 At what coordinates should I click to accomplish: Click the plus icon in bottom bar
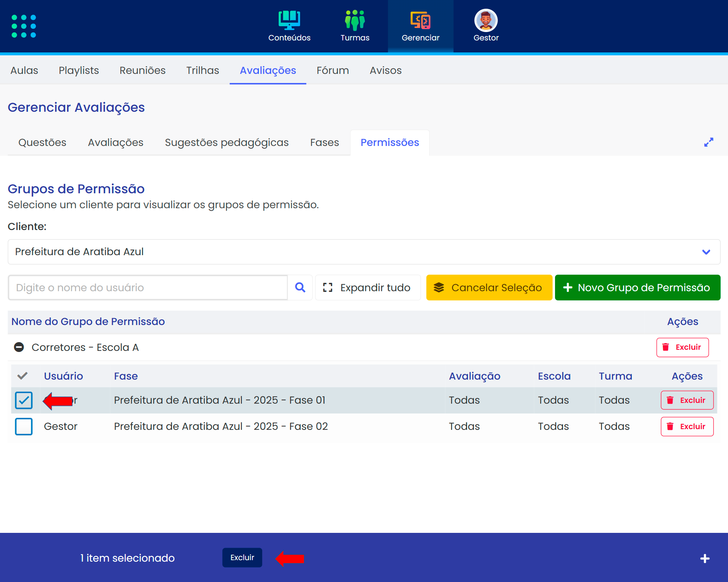pyautogui.click(x=705, y=558)
